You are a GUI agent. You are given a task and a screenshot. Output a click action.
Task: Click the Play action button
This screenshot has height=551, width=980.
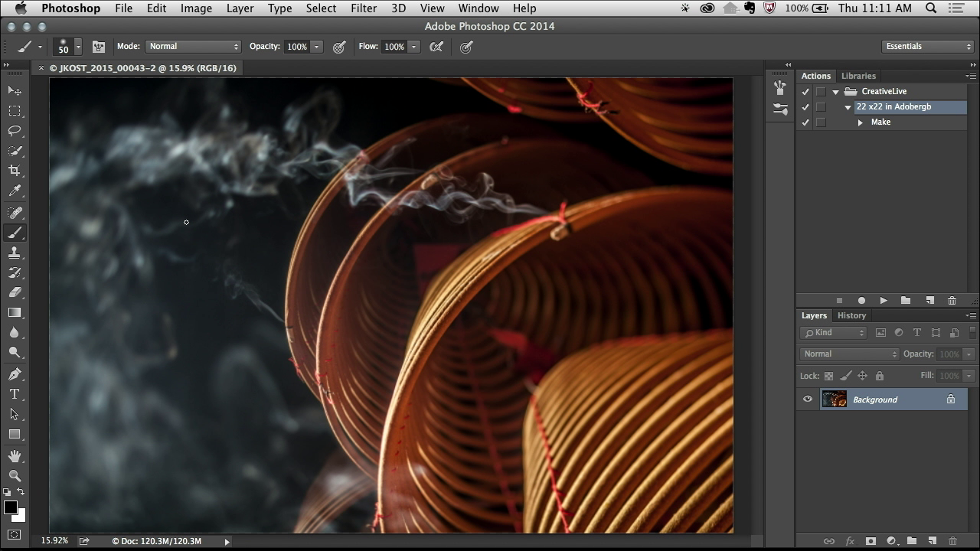click(883, 301)
